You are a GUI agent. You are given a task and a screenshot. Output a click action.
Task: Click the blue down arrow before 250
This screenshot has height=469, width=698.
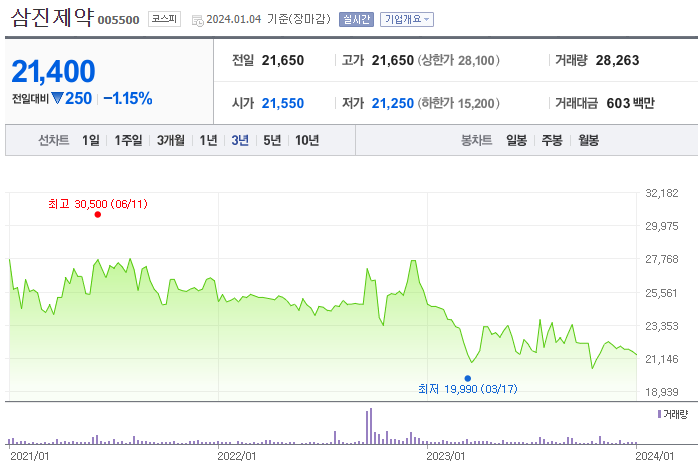tap(57, 98)
